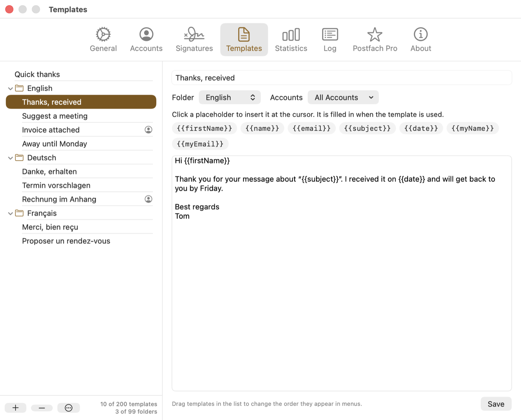Insert the {{subject}} placeholder
This screenshot has width=521, height=420.
pyautogui.click(x=367, y=128)
